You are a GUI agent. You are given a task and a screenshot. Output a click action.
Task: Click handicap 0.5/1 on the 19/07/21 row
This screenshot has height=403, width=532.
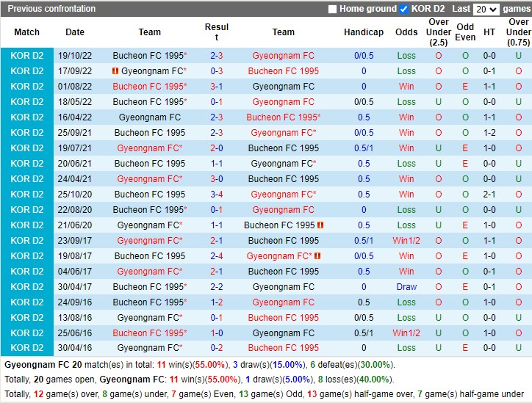[364, 148]
